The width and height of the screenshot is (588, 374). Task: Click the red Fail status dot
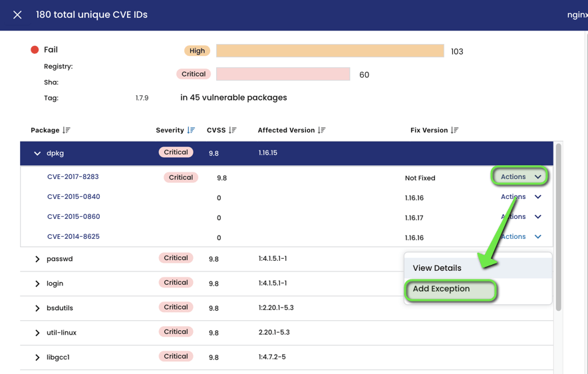click(35, 49)
